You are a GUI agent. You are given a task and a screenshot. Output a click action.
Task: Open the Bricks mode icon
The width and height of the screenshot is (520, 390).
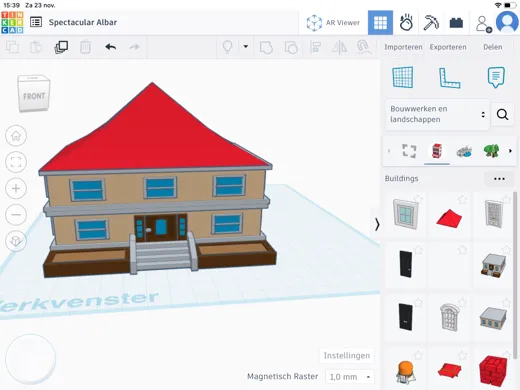[456, 23]
